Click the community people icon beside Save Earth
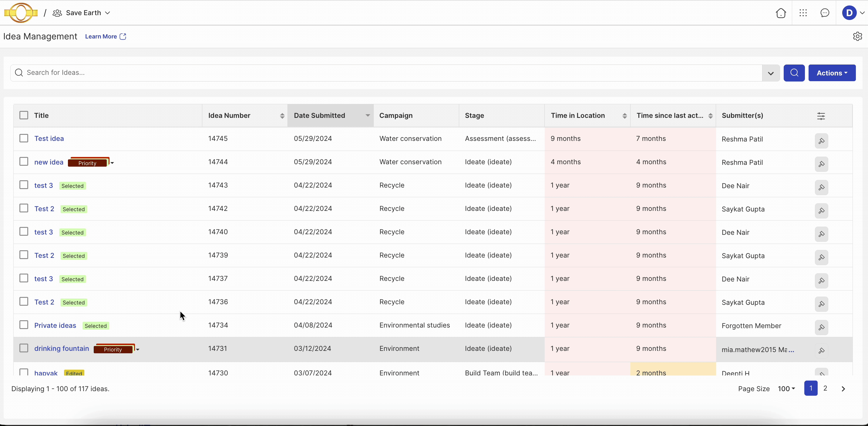Viewport: 868px width, 426px height. pyautogui.click(x=57, y=13)
